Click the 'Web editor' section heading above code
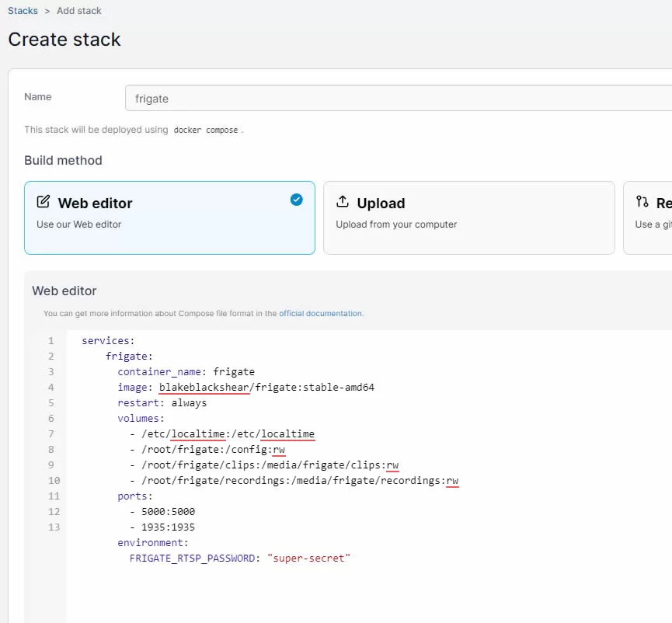The height and width of the screenshot is (623, 672). click(x=64, y=291)
